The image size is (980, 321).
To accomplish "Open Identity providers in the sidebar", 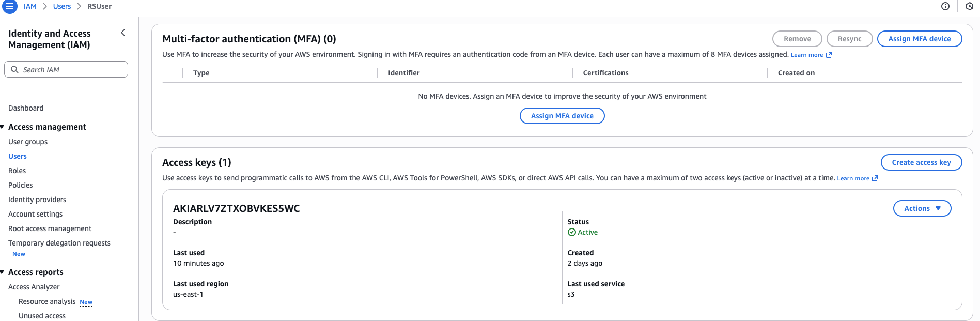I will coord(37,200).
